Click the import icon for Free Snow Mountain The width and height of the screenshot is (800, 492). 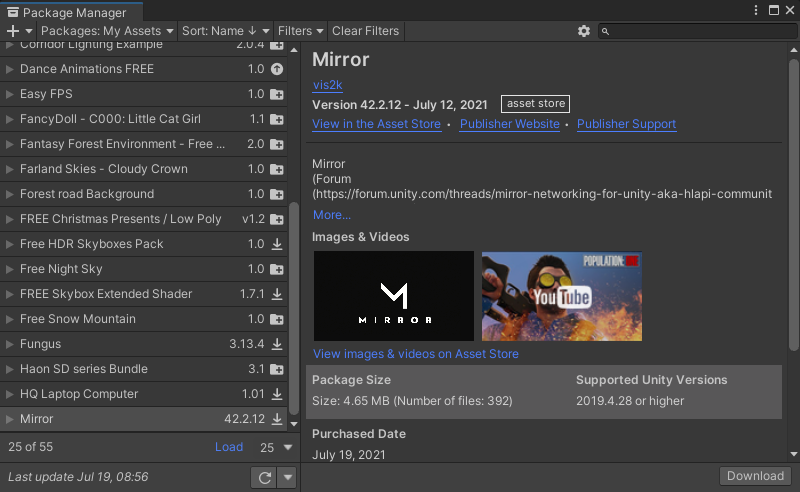[x=277, y=319]
